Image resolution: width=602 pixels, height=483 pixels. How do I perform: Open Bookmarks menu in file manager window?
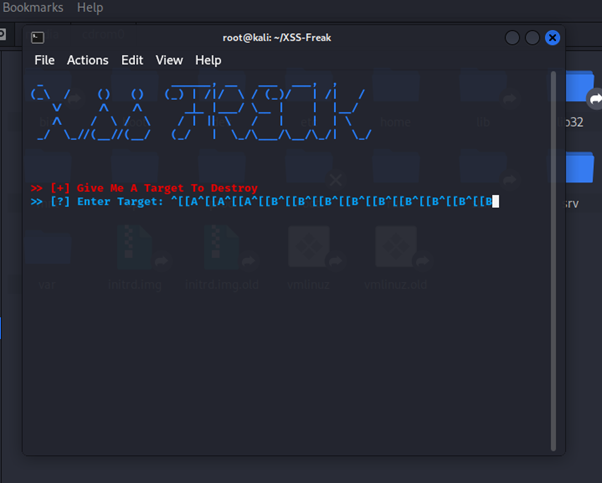(x=33, y=7)
